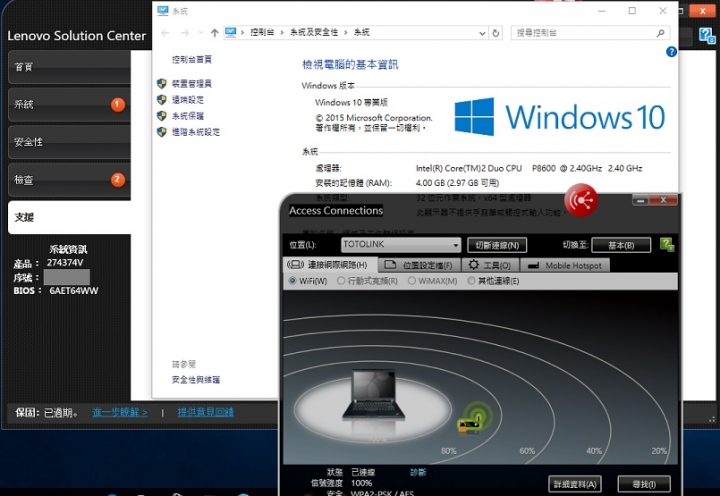This screenshot has width=720, height=496.
Task: Select 支援 in Lenovo Solution Center sidebar
Action: (69, 217)
